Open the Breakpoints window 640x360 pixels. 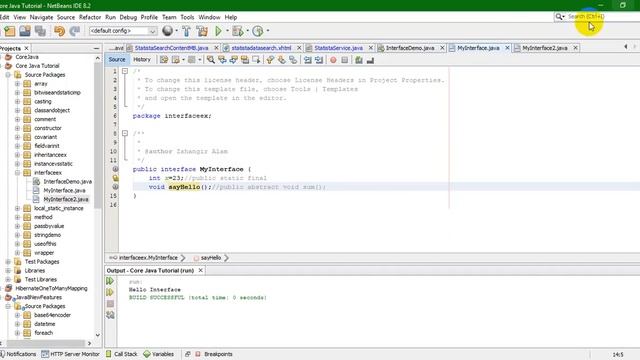pyautogui.click(x=214, y=354)
